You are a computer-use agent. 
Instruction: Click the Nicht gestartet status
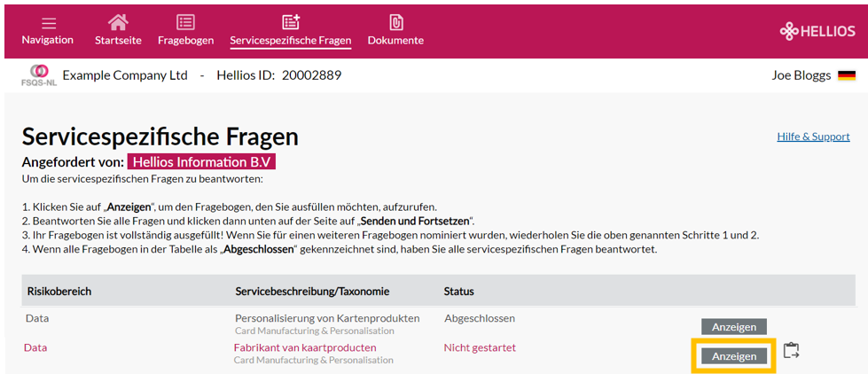point(480,347)
